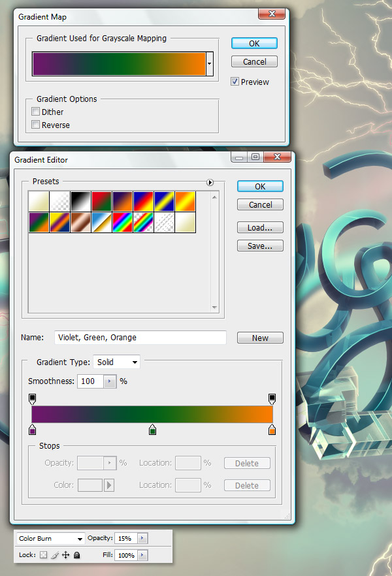Maximize the Gradient Editor window
Screen dimensions: 392x576
255,157
